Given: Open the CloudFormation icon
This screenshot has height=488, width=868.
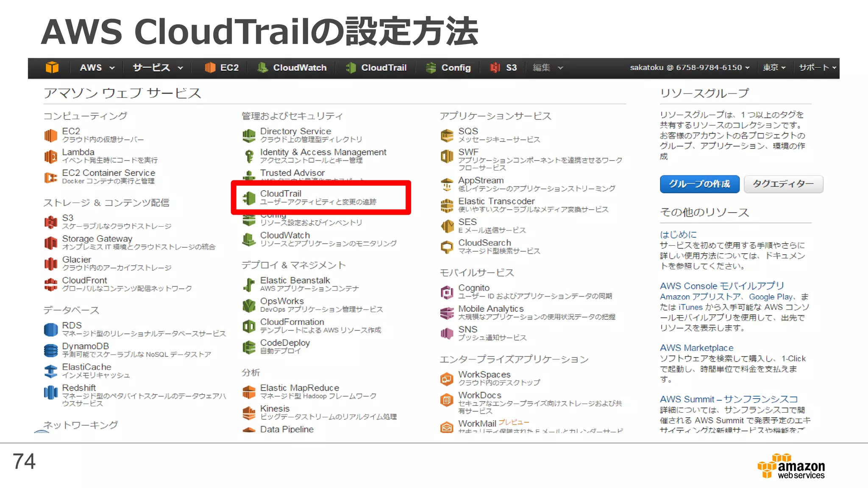Looking at the screenshot, I should coord(249,326).
